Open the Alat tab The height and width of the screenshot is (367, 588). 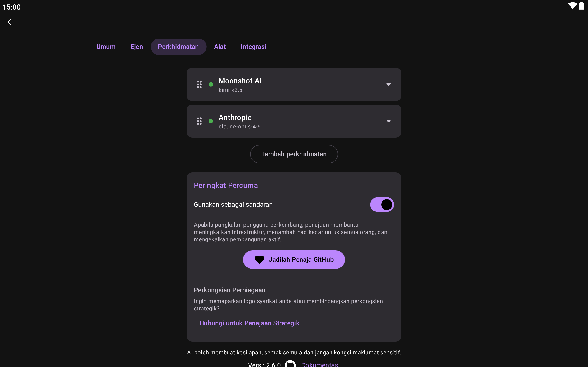[x=220, y=47]
